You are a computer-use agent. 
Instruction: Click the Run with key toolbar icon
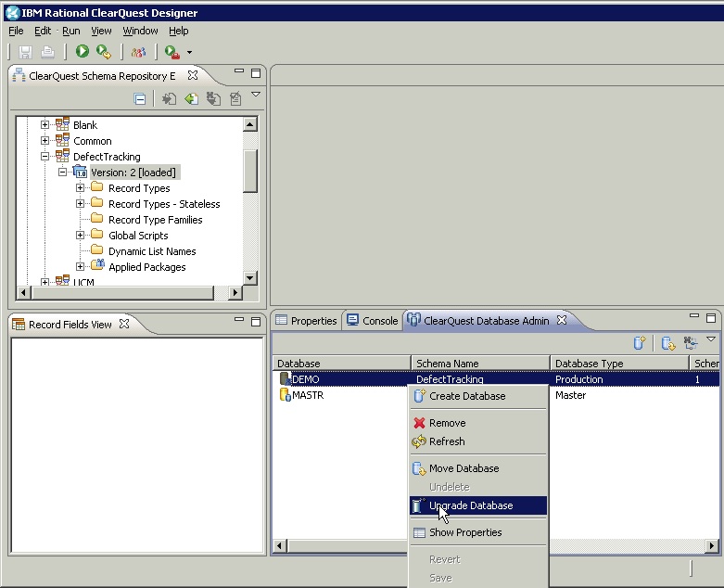(104, 52)
